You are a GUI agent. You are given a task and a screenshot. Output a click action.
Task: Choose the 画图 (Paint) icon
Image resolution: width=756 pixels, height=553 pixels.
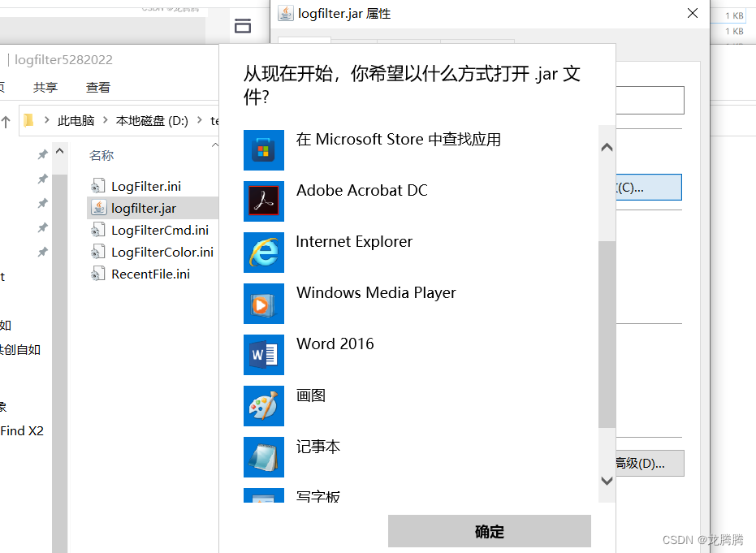tap(264, 406)
